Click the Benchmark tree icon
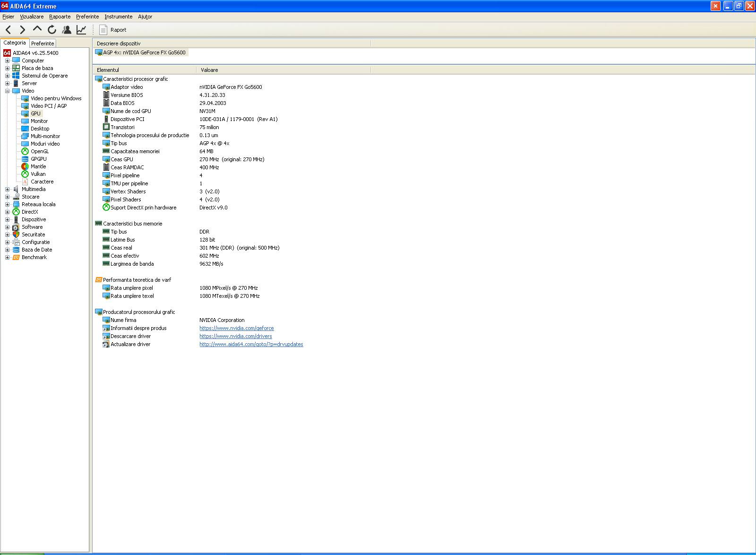 pyautogui.click(x=16, y=257)
